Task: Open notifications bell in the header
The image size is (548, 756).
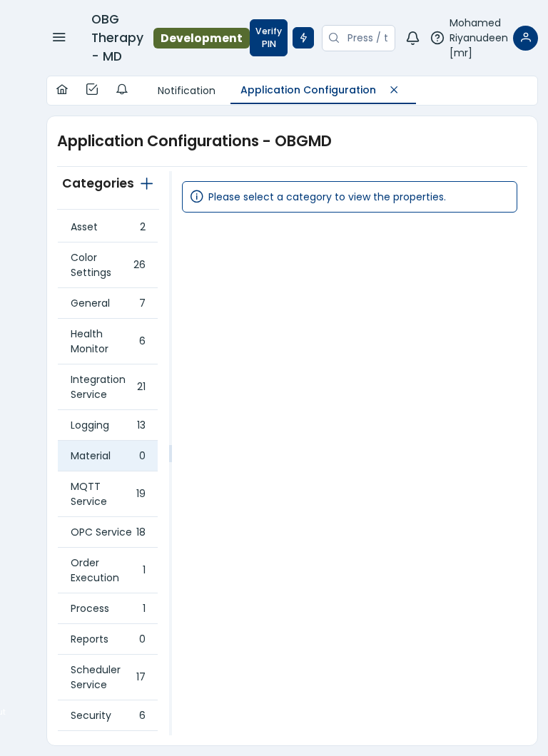Action: point(412,38)
